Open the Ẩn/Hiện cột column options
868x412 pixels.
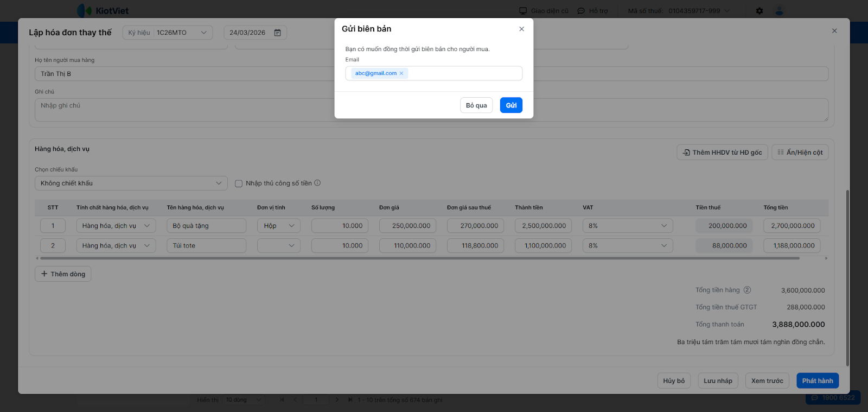pos(800,153)
